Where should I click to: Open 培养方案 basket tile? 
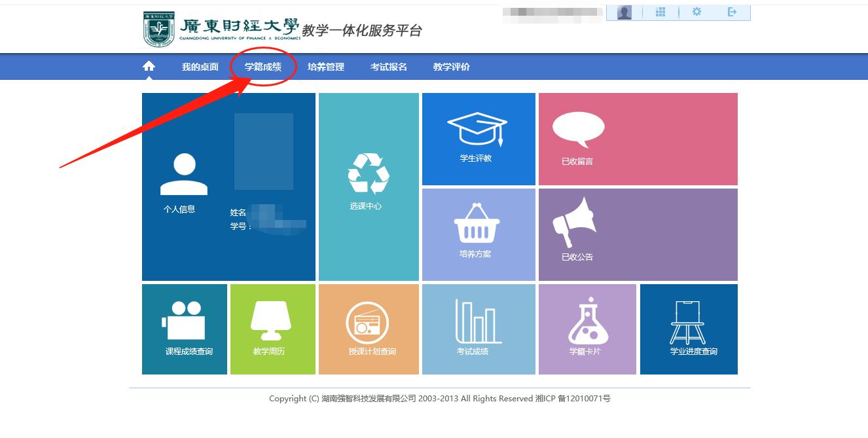479,234
